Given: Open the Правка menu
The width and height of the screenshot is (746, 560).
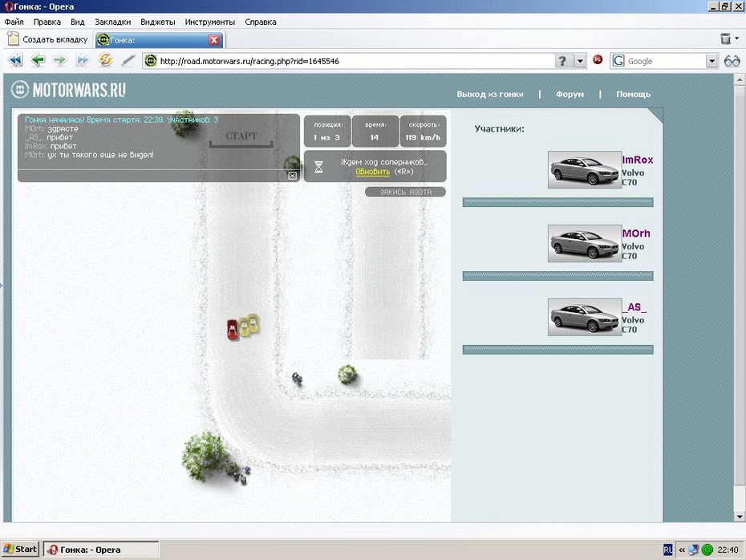Looking at the screenshot, I should click(47, 22).
